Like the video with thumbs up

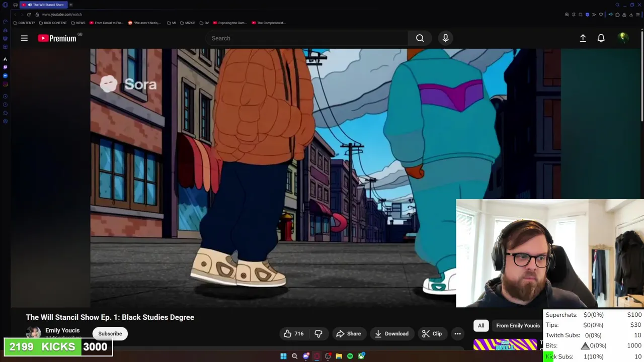(x=293, y=334)
